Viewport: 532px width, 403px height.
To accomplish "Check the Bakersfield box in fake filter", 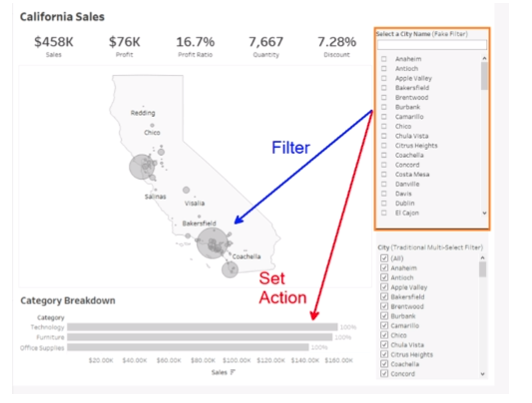I will click(383, 88).
